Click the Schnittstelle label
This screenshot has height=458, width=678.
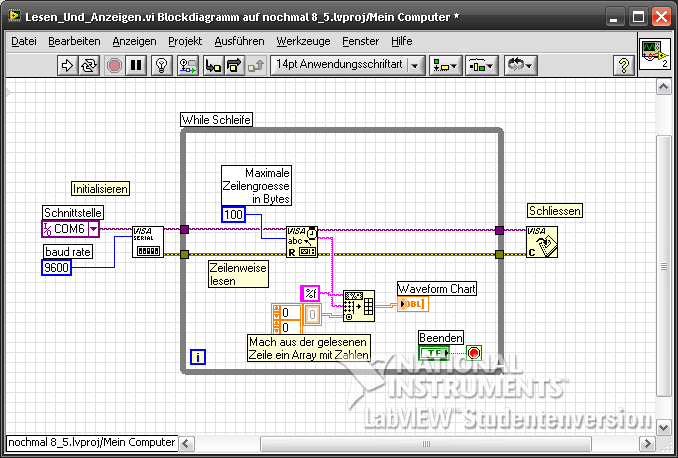click(x=73, y=213)
